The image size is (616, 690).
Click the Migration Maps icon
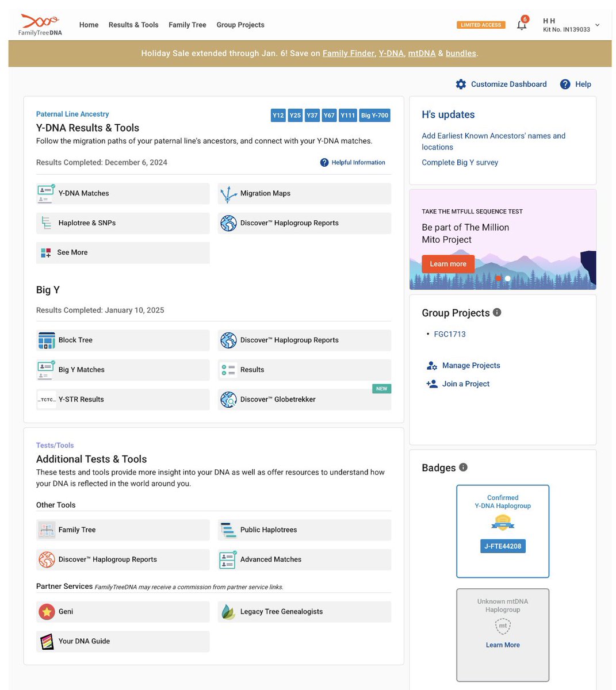click(x=228, y=194)
